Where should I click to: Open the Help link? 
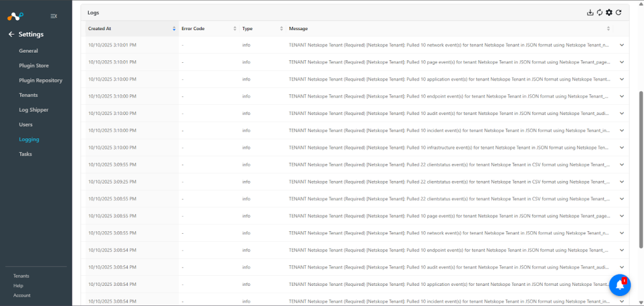[x=18, y=285]
